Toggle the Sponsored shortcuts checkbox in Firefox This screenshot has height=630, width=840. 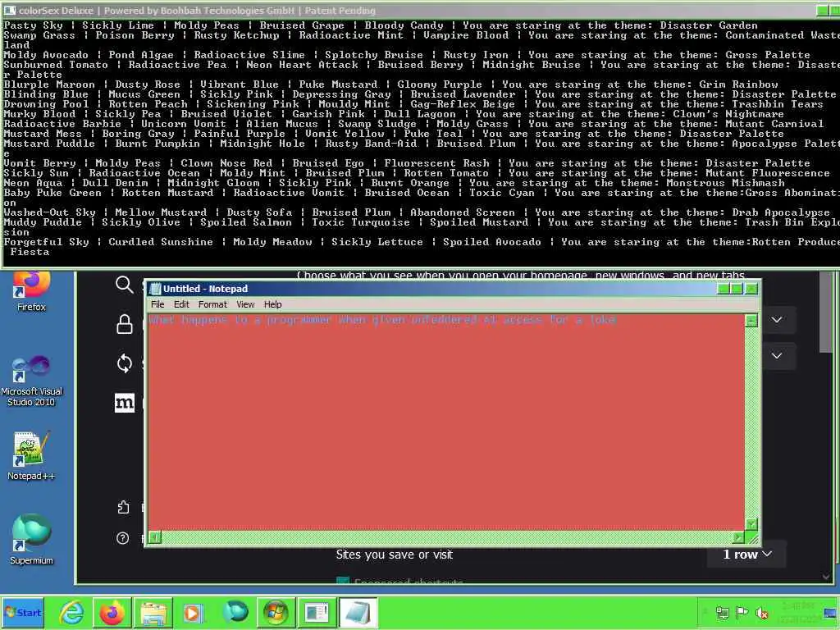pyautogui.click(x=343, y=582)
